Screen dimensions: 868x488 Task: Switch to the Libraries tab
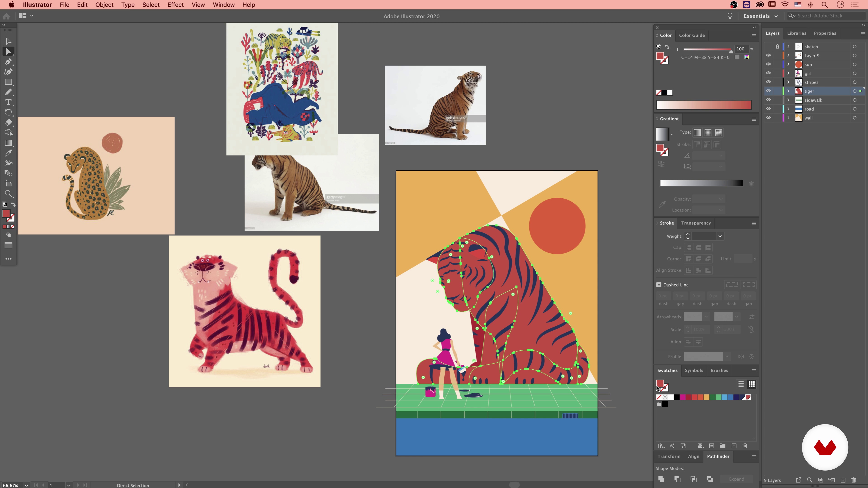(x=797, y=33)
